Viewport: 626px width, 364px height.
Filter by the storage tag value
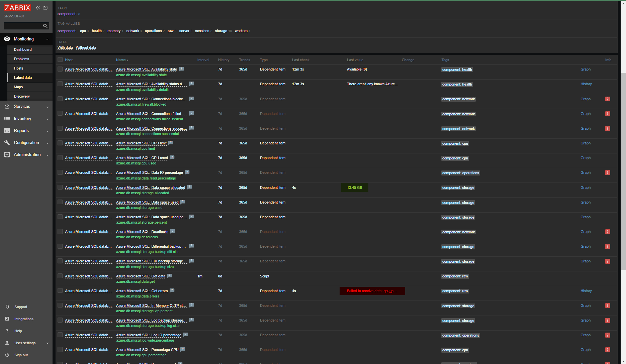tap(221, 31)
